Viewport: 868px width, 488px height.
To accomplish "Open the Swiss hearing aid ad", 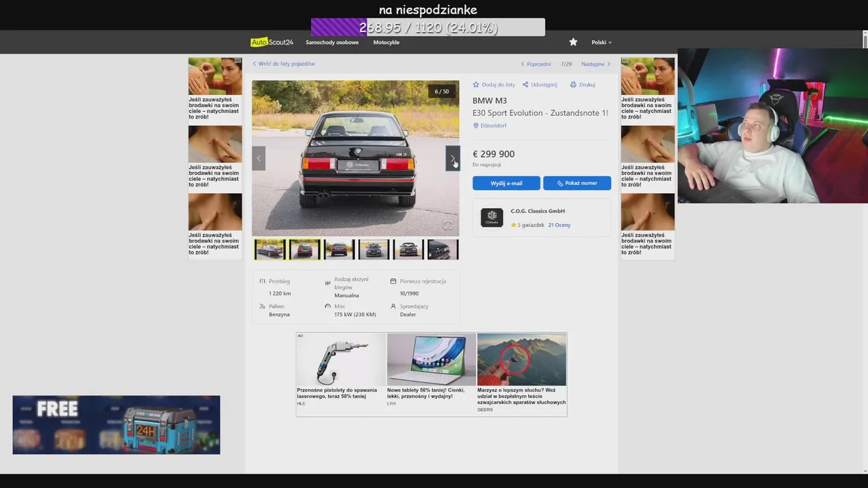I will tap(521, 373).
